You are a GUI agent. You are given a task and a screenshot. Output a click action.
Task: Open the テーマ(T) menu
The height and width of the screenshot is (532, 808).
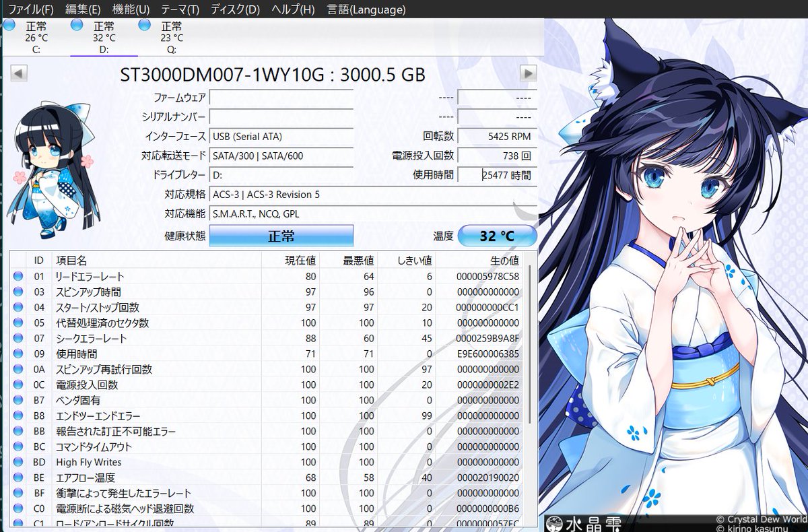tap(180, 9)
